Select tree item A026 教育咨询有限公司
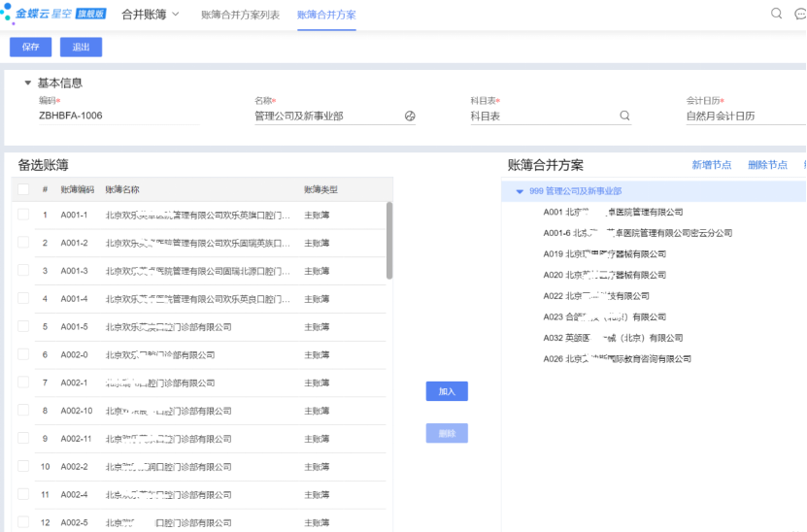Image resolution: width=807 pixels, height=532 pixels. [617, 359]
